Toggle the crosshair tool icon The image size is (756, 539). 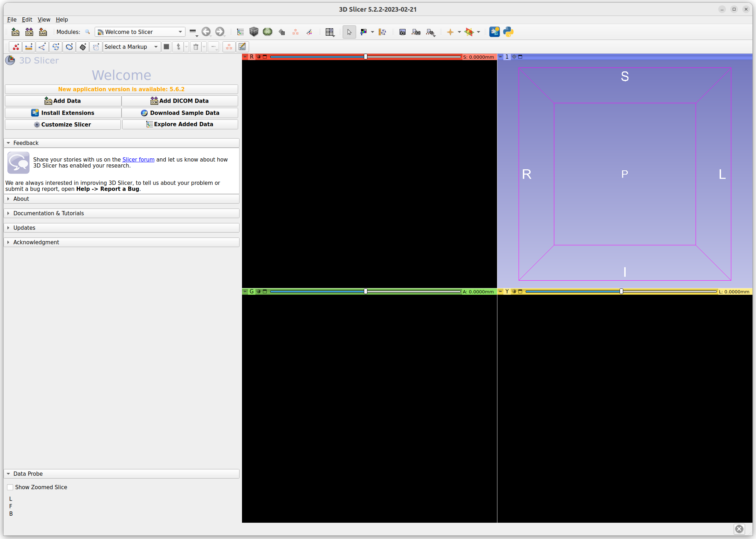coord(450,32)
